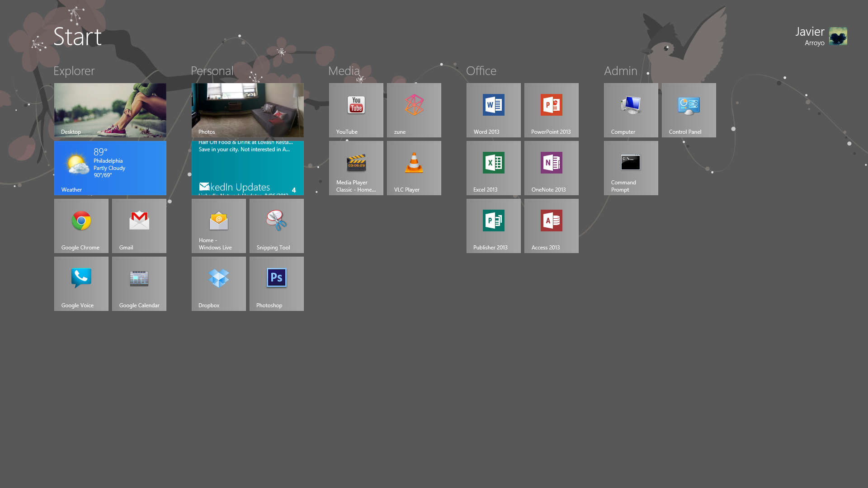Open the Photos live tile
Image resolution: width=868 pixels, height=488 pixels.
(247, 110)
